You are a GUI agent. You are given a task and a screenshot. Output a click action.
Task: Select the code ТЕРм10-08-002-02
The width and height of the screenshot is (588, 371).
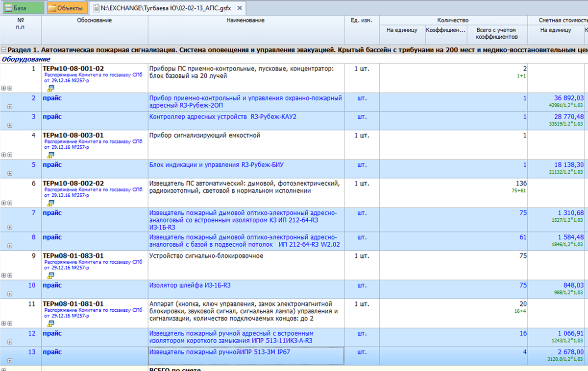point(73,184)
